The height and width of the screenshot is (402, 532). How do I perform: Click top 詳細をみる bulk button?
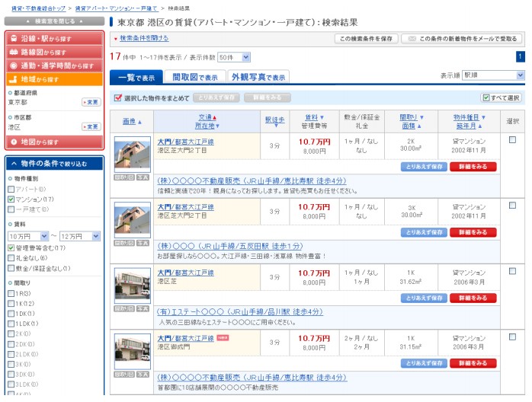[268, 97]
